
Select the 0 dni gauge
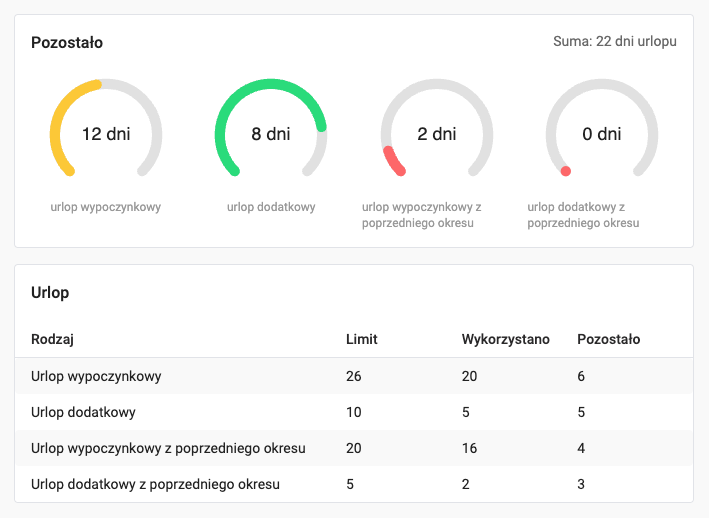click(x=601, y=134)
